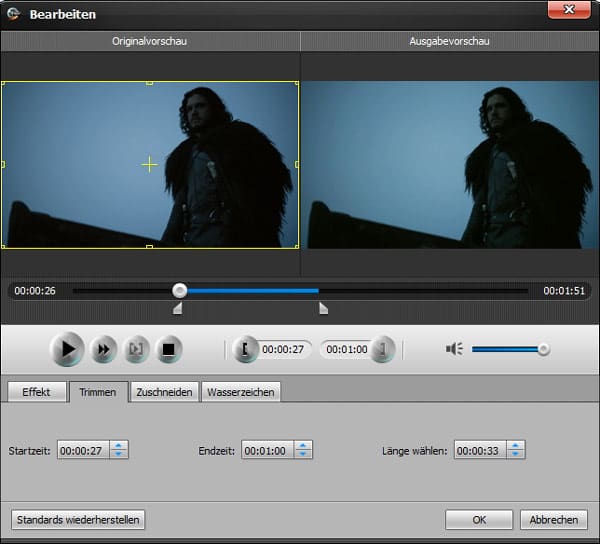The width and height of the screenshot is (600, 544).
Task: Click the start time field 00:00:27 in playback bar
Action: click(283, 349)
